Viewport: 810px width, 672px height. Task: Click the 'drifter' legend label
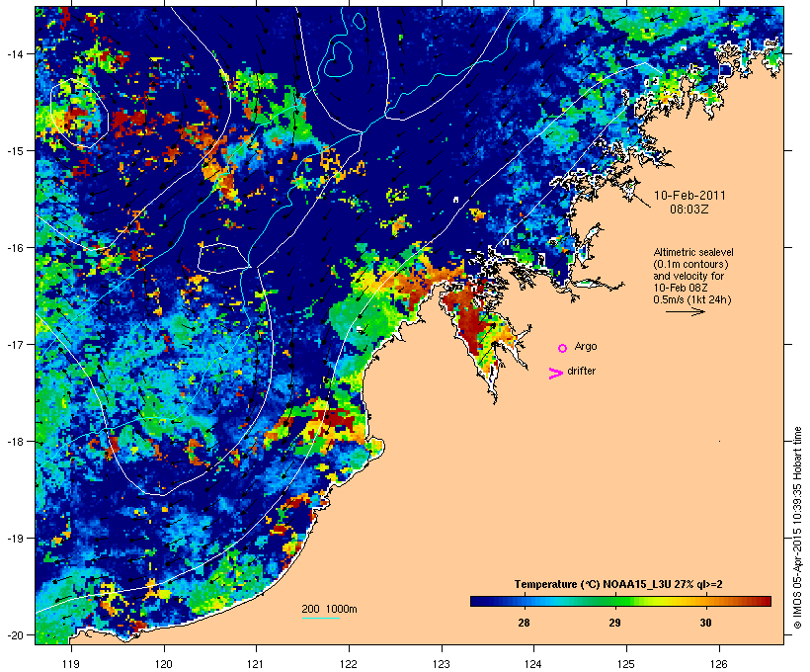(581, 371)
